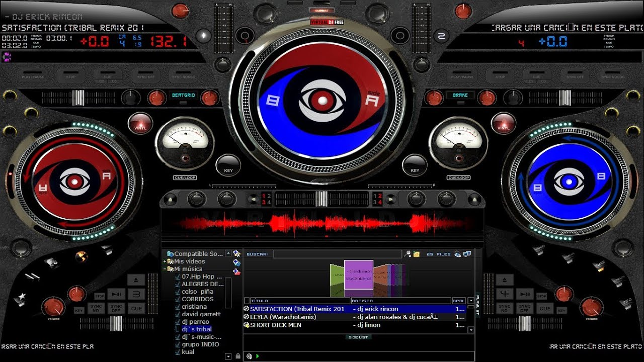Click right CUE/LOOP button under VU meter

pos(458,177)
